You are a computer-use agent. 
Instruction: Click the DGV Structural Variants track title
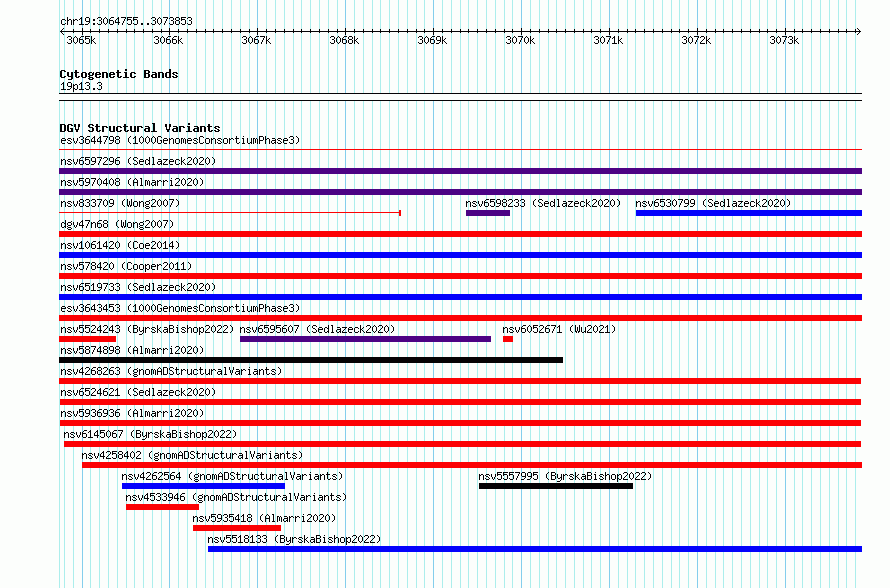pyautogui.click(x=140, y=128)
